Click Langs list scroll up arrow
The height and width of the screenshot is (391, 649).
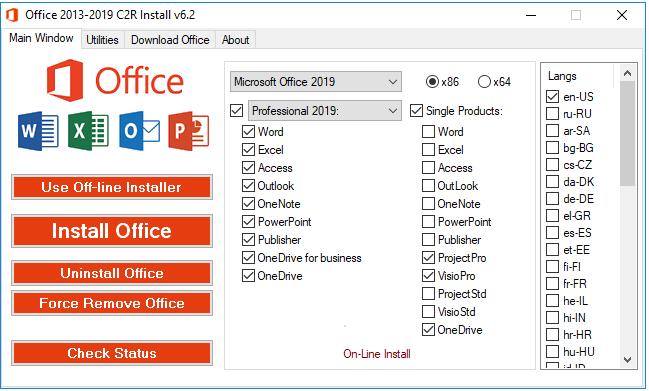click(x=627, y=73)
